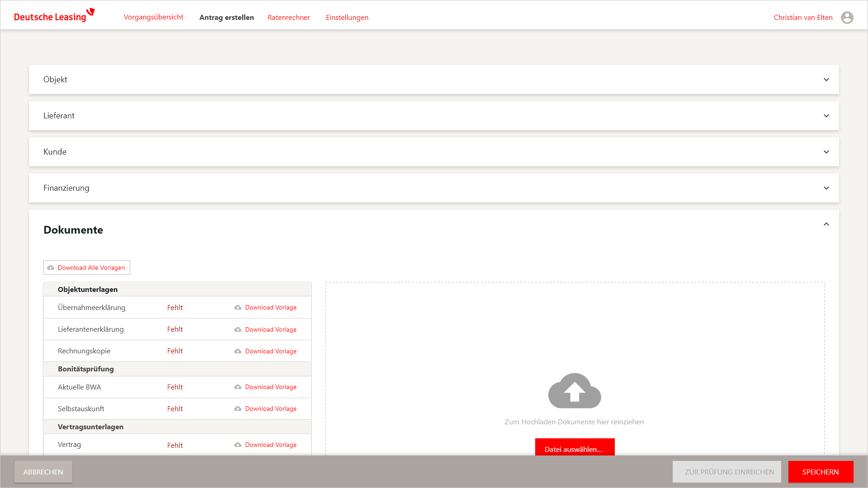This screenshot has height=488, width=868.
Task: Go to the Ratenrechner page
Action: [288, 18]
